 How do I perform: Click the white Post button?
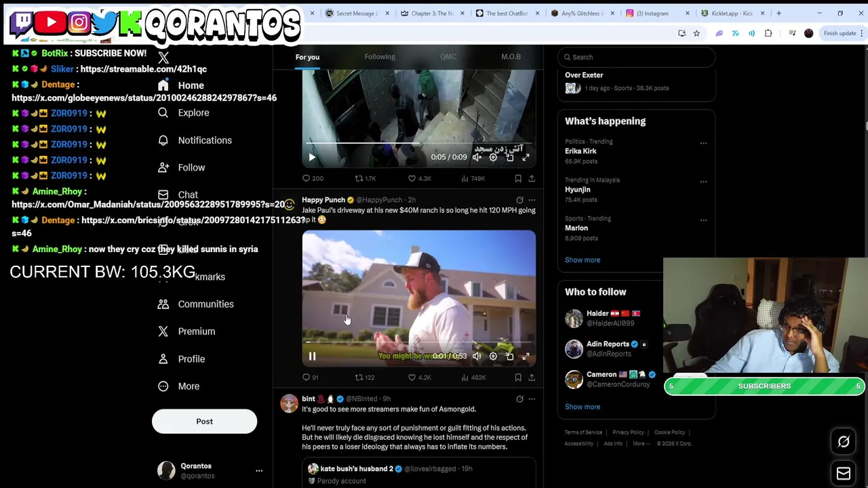pos(204,422)
